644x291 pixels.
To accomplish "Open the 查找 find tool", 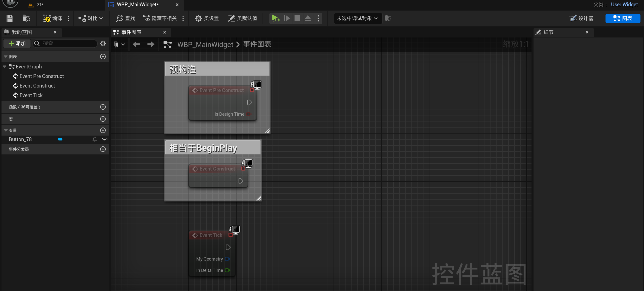I will pyautogui.click(x=125, y=18).
